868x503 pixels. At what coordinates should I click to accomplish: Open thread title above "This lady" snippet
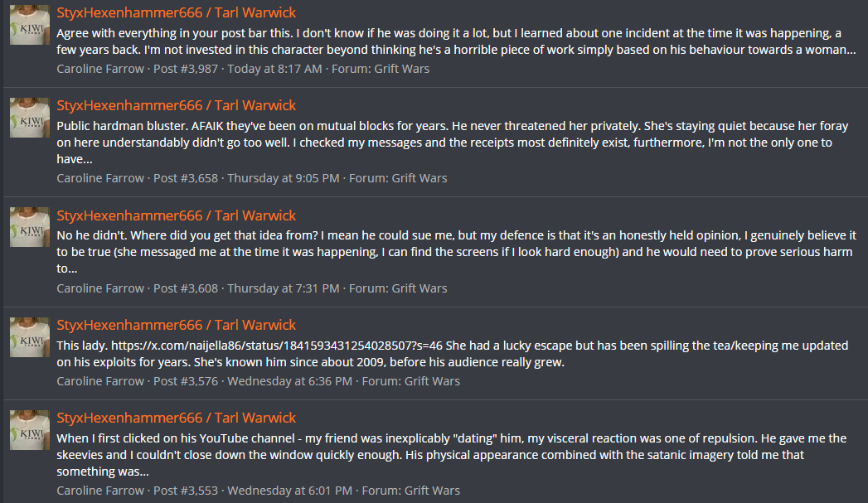[x=176, y=325]
